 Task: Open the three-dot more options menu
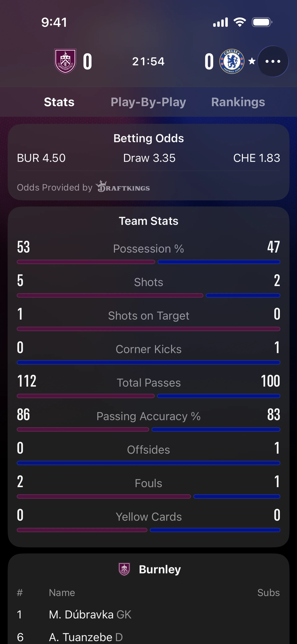273,61
